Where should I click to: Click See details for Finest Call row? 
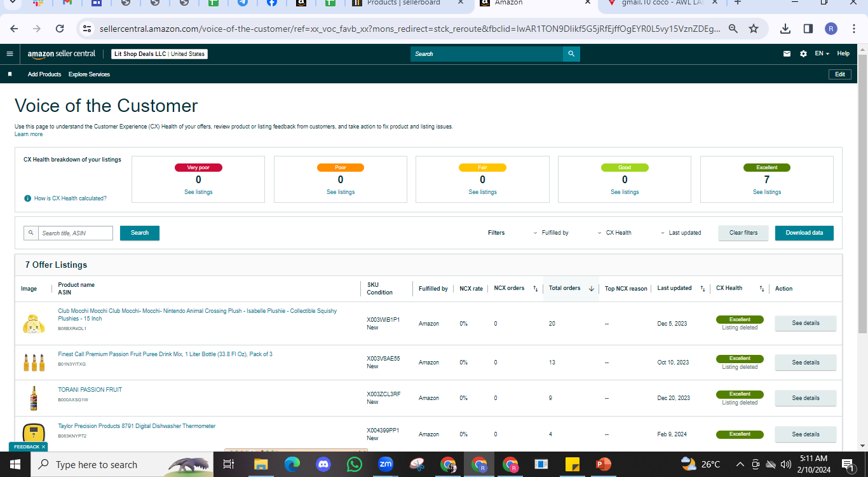(x=806, y=363)
